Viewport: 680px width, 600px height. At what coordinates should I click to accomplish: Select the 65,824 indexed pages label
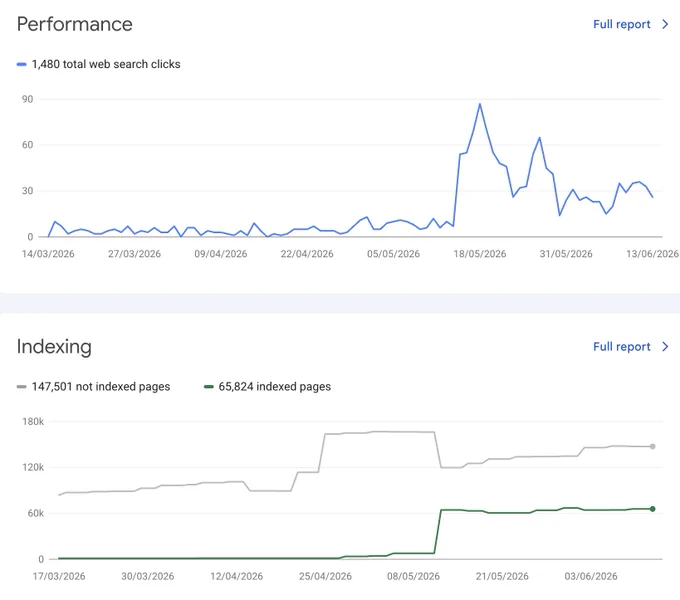pyautogui.click(x=275, y=387)
